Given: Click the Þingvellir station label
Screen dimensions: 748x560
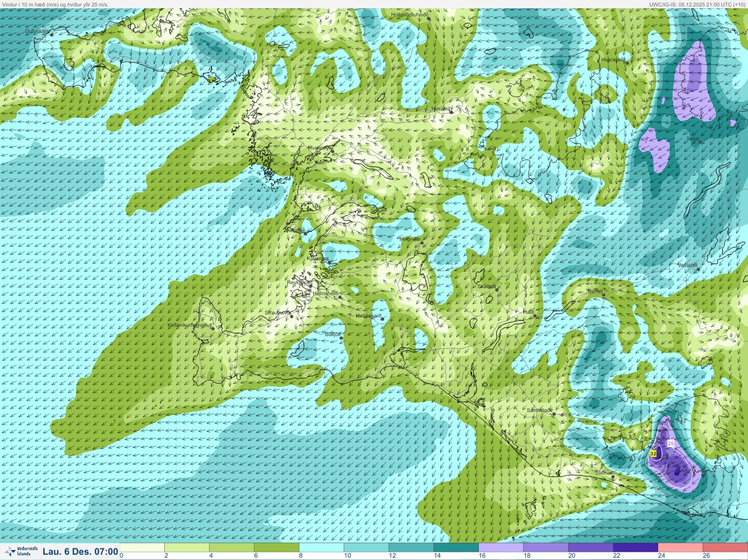Looking at the screenshot, I should (x=410, y=238).
